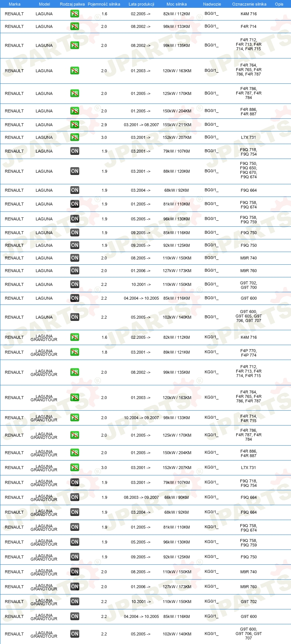Screen dimensions: 291x644
Task: Select the 155kW / 211KM power cell
Action: pyautogui.click(x=177, y=125)
